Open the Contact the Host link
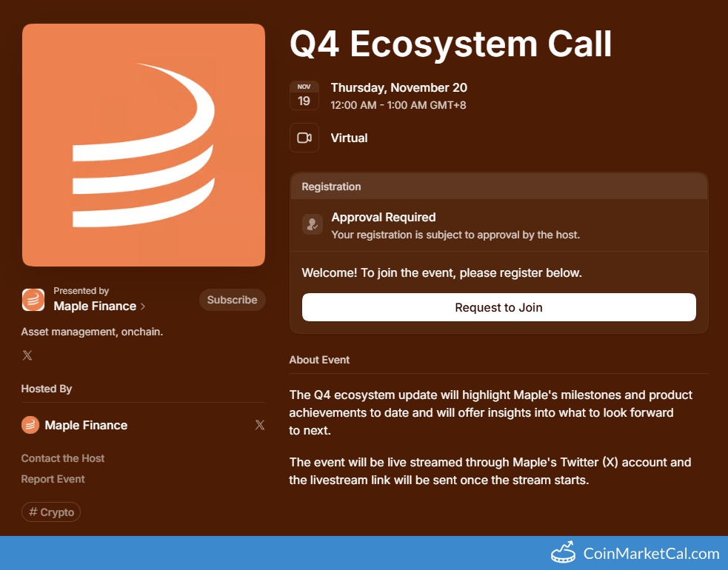 (62, 458)
